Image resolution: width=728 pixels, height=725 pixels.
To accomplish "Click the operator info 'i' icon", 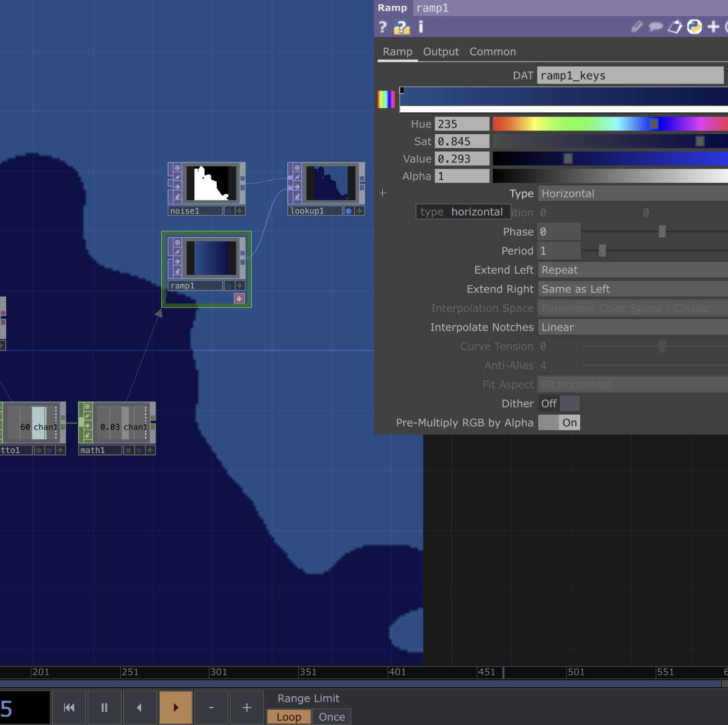I will pos(421,27).
